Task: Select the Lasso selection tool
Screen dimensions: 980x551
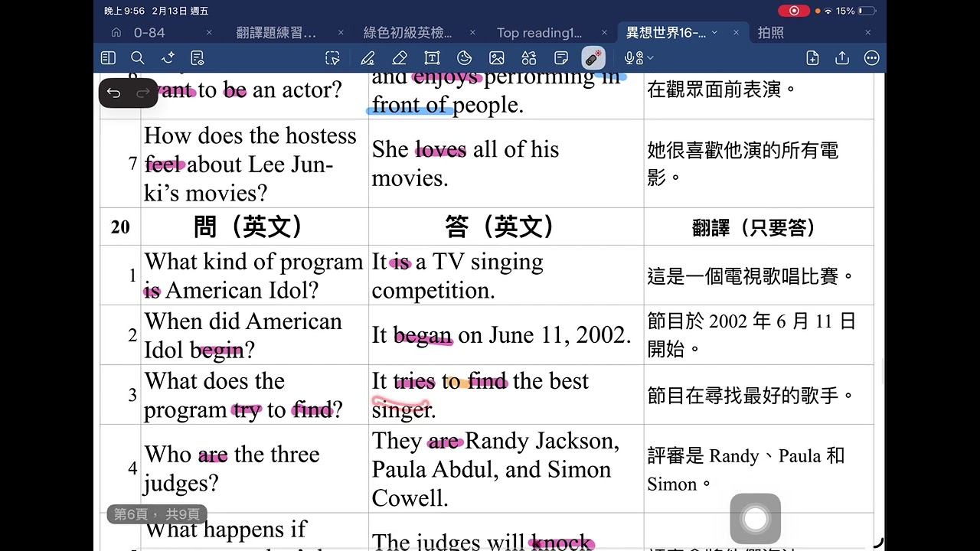Action: click(332, 58)
